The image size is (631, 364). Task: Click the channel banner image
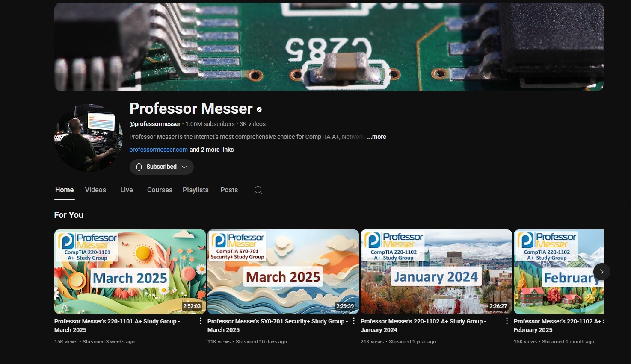(329, 47)
